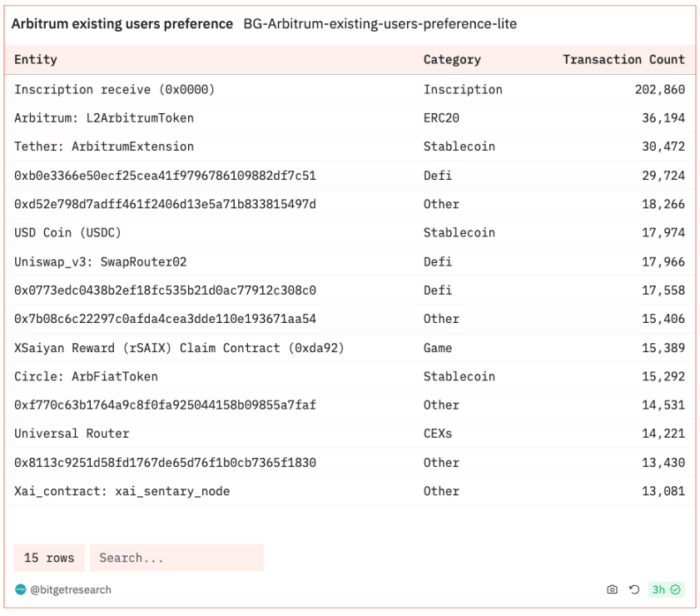This screenshot has width=700, height=616.
Task: Click the XSaiyan Reward Claim Contract entry
Action: pos(179,348)
